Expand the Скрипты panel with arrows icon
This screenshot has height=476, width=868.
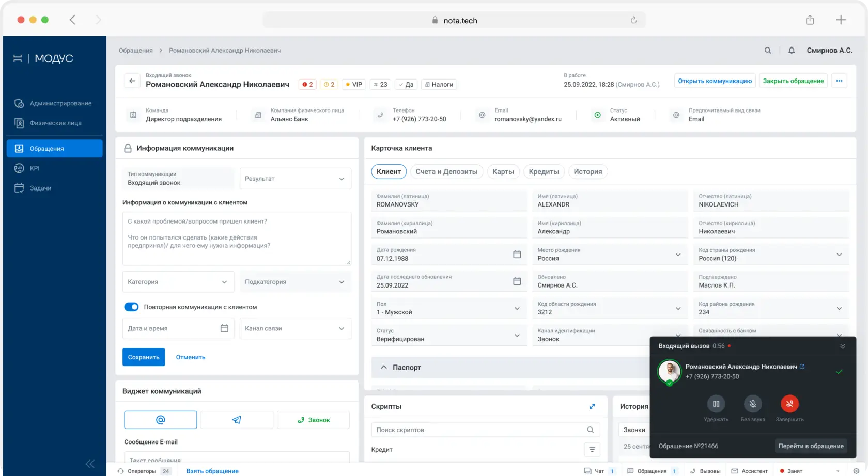coord(592,406)
